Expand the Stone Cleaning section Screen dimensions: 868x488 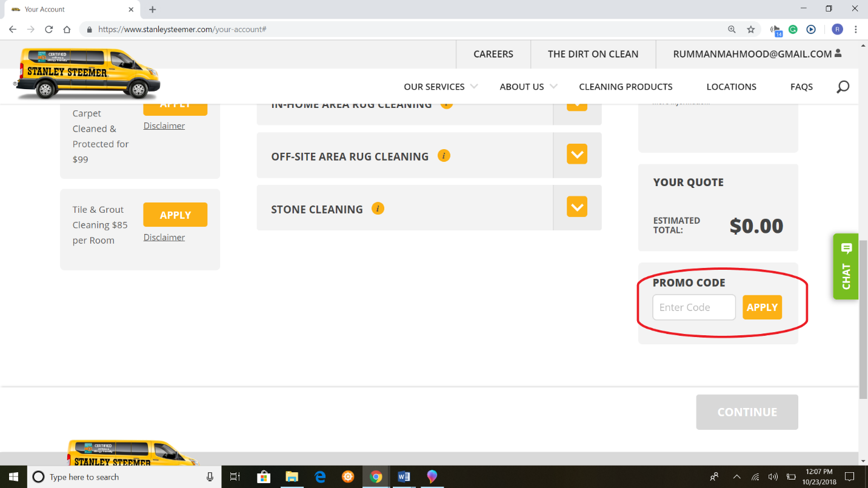point(577,207)
